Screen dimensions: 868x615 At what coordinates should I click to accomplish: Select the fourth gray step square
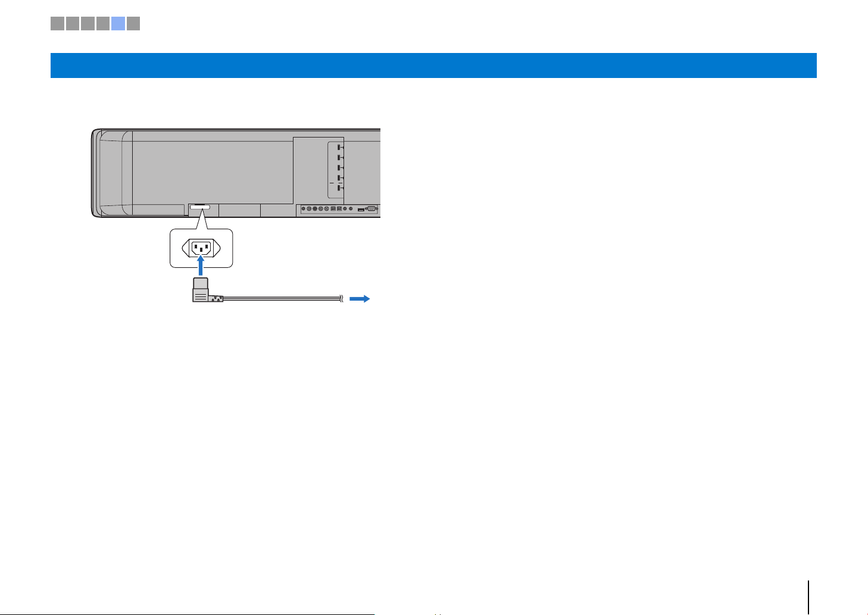[x=103, y=24]
